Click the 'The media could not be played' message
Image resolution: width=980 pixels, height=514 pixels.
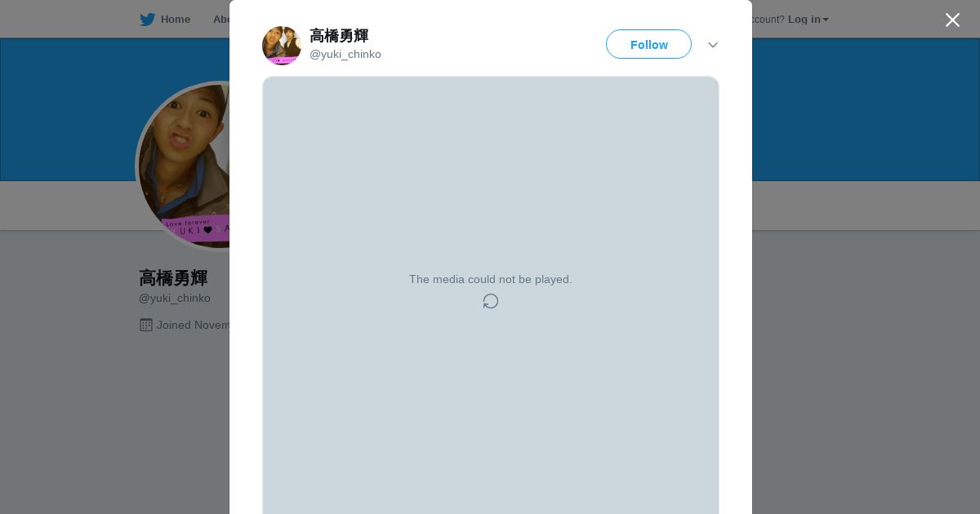click(x=491, y=279)
